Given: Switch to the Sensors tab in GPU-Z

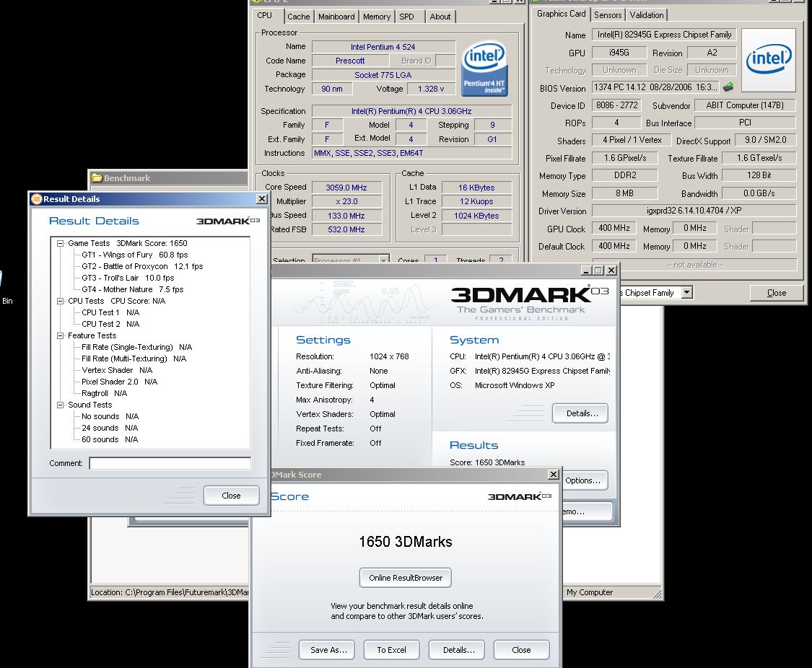Looking at the screenshot, I should (608, 15).
